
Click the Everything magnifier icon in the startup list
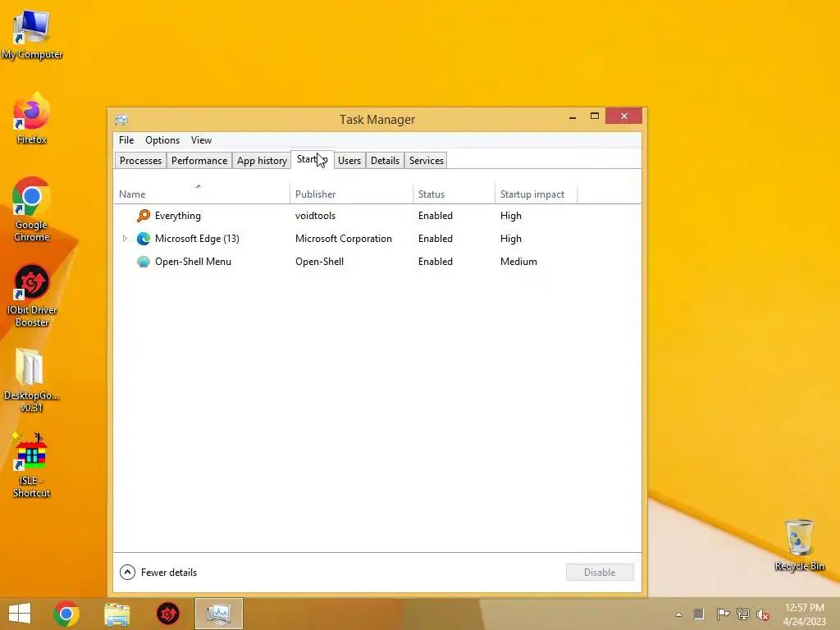pos(143,216)
